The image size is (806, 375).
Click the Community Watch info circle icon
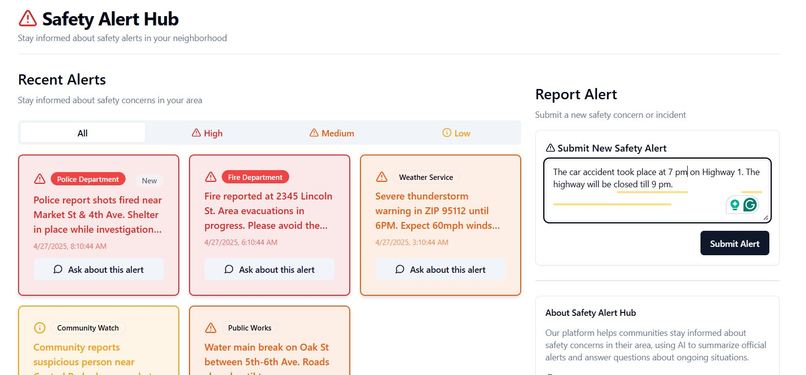[40, 328]
